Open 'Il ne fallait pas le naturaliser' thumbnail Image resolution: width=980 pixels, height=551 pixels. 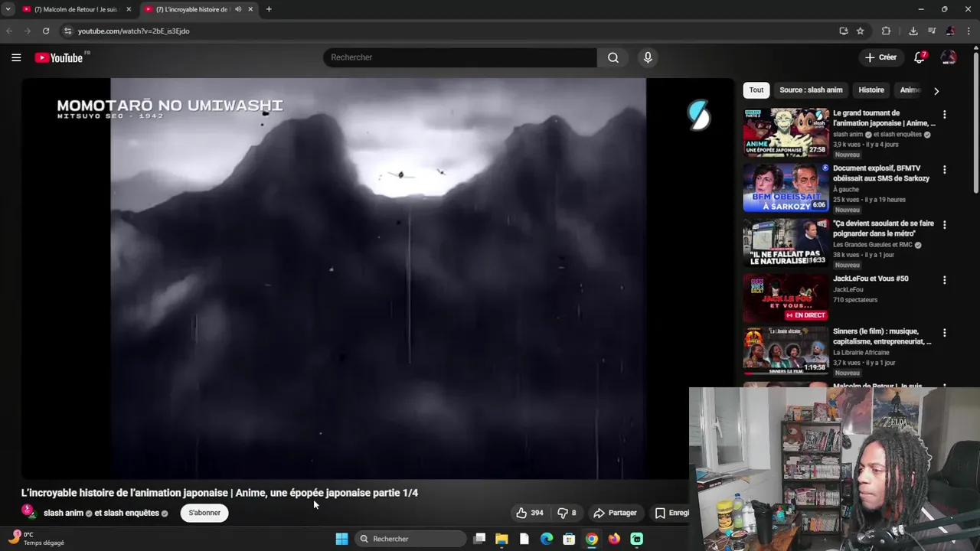786,243
